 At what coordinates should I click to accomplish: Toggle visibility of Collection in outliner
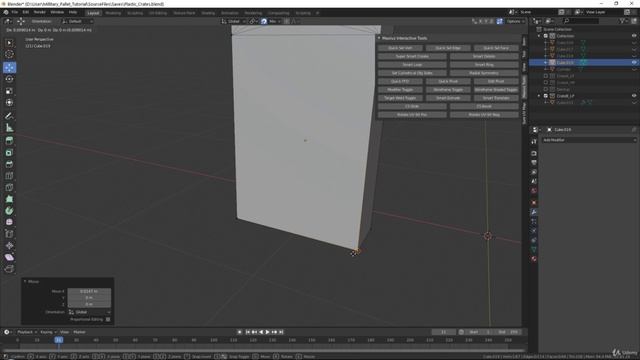click(634, 36)
